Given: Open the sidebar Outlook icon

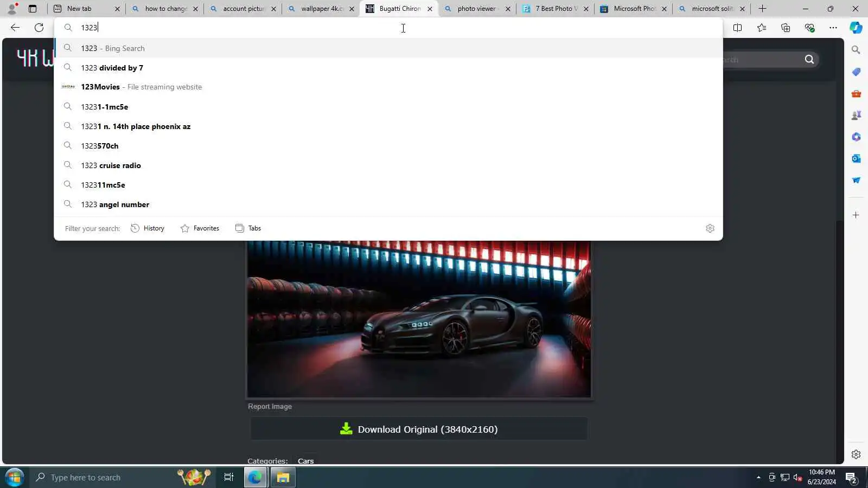Looking at the screenshot, I should point(856,158).
